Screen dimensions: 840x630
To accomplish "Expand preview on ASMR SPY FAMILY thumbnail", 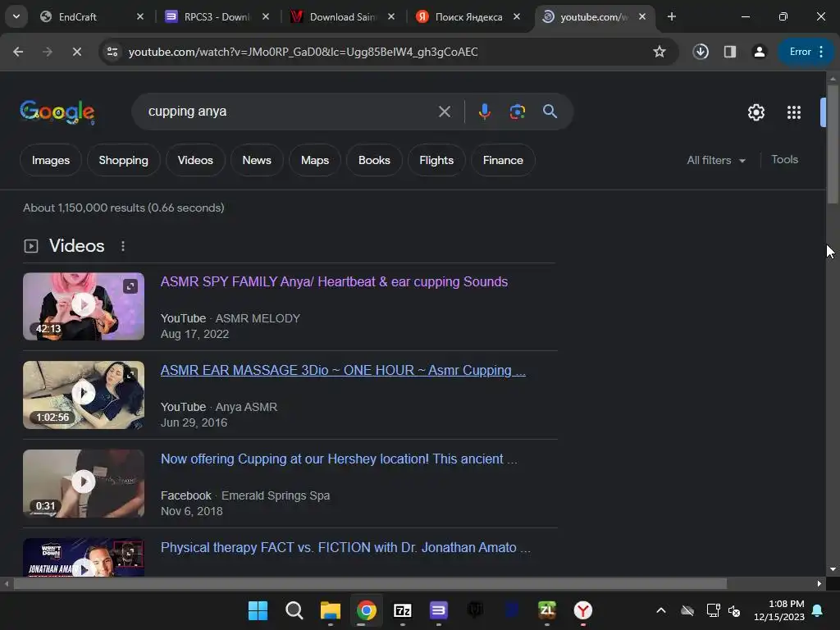I will tap(130, 286).
